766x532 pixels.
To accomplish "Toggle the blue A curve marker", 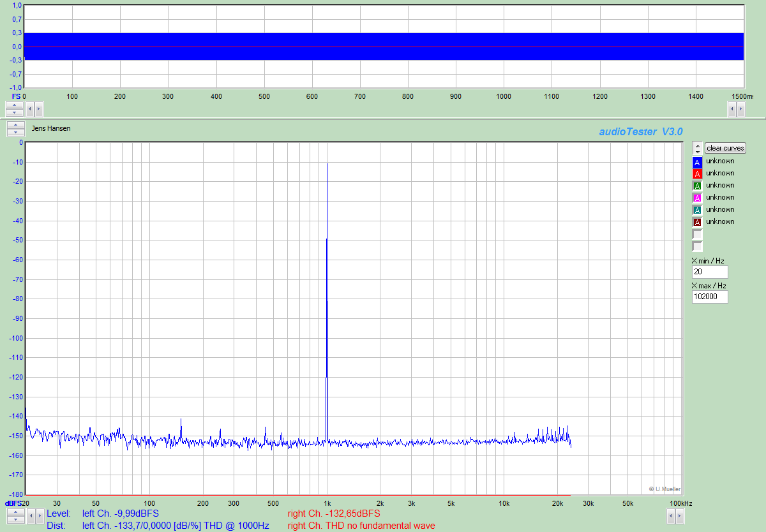I will click(697, 161).
